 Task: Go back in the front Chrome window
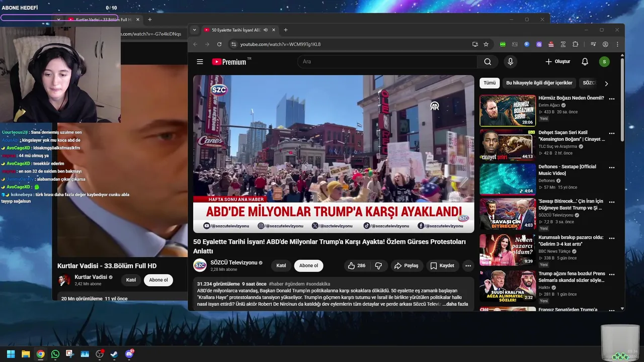195,44
